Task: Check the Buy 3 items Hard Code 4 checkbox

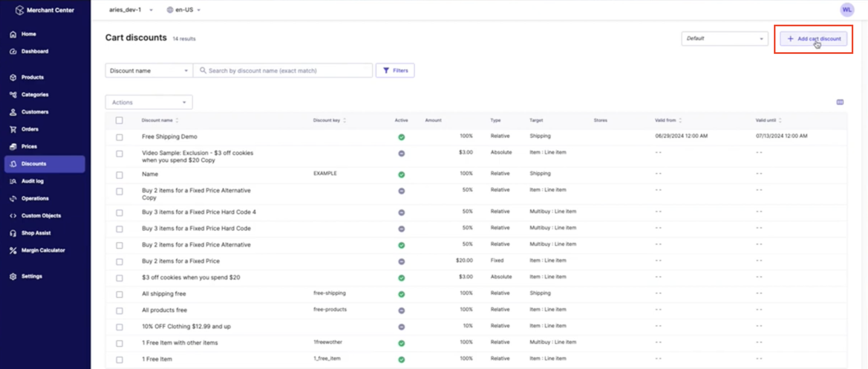Action: (119, 213)
